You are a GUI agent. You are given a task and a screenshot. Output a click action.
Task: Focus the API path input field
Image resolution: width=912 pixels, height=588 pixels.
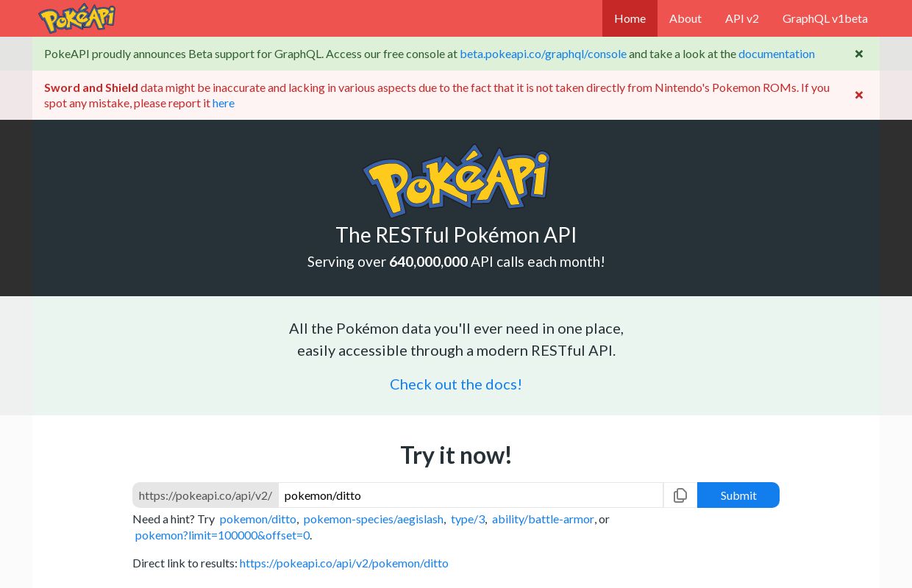point(471,495)
